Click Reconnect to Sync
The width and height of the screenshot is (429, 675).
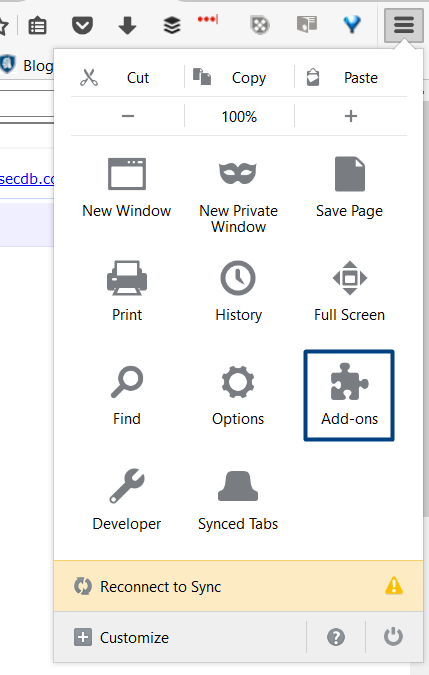tap(238, 586)
